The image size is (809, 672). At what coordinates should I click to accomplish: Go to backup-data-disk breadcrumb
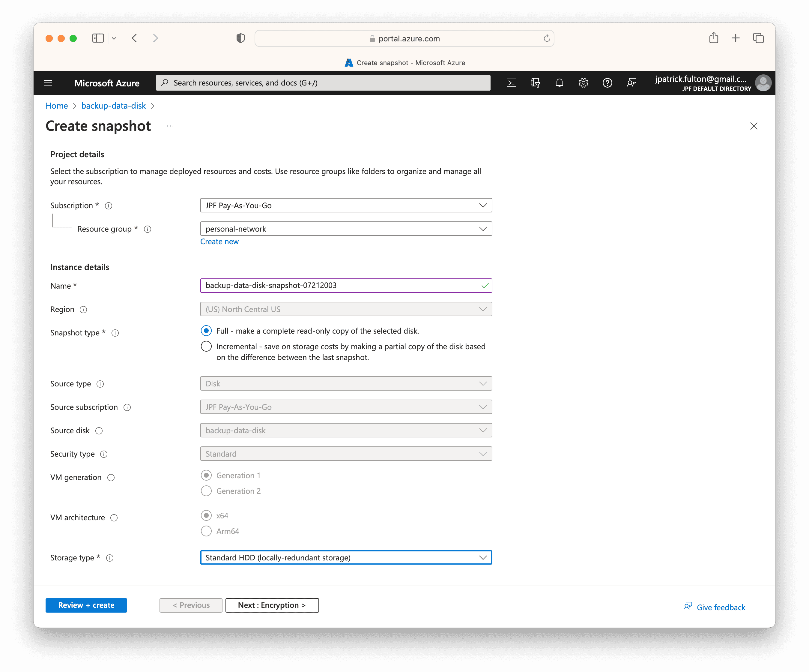tap(113, 106)
